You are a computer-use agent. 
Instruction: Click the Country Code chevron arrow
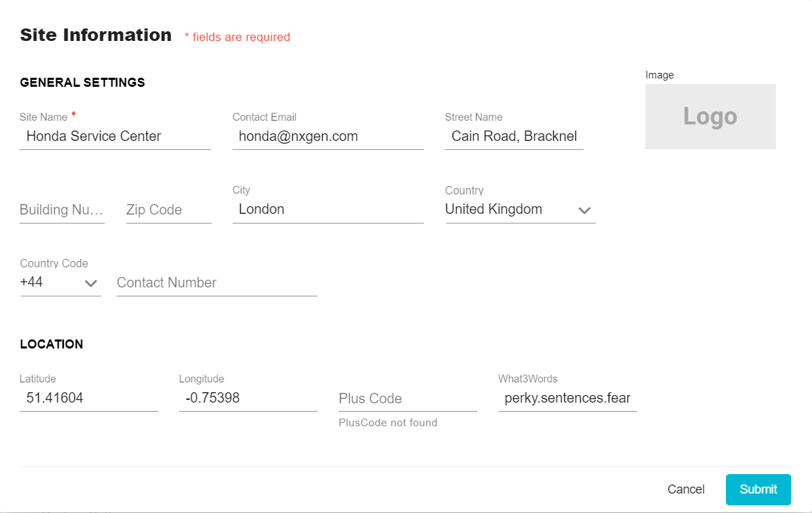[x=91, y=283]
